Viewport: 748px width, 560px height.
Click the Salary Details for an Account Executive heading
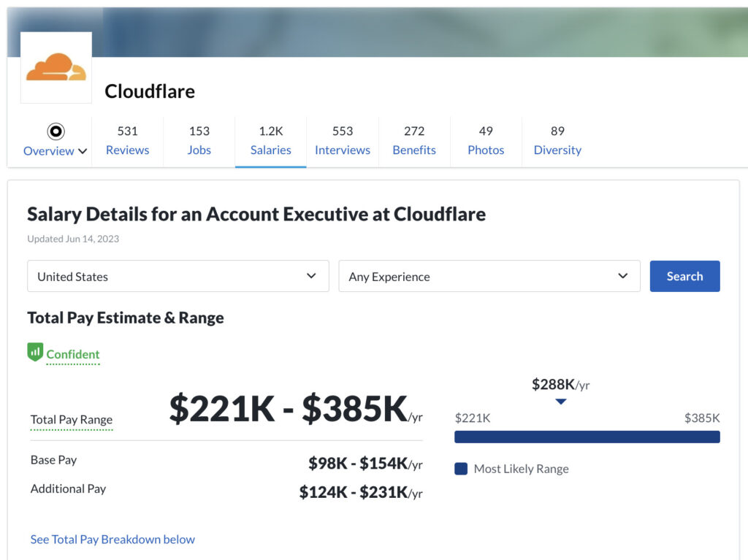256,214
